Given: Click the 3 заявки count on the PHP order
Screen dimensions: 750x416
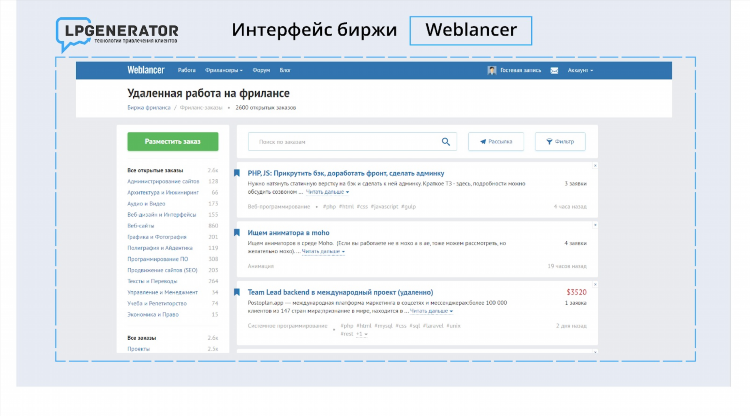Looking at the screenshot, I should pos(575,184).
